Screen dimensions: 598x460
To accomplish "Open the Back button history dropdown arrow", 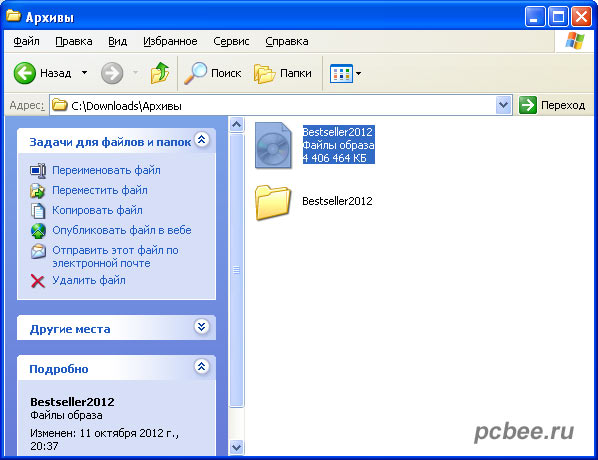I will [x=84, y=72].
